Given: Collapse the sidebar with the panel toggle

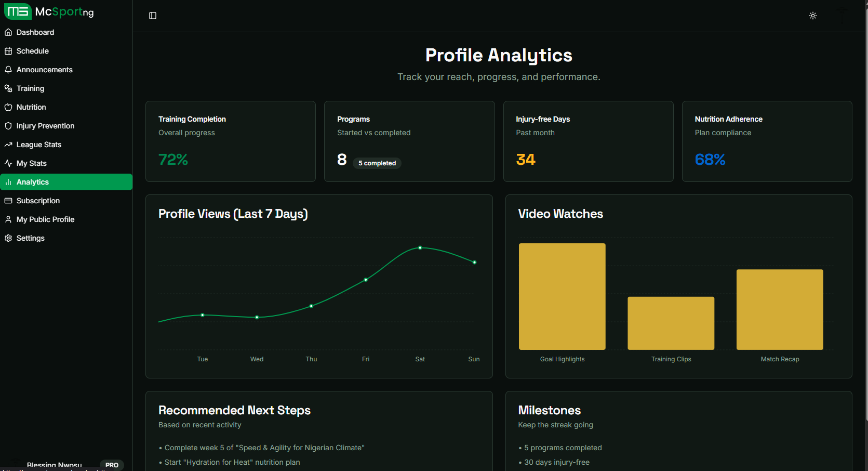Looking at the screenshot, I should pyautogui.click(x=152, y=16).
